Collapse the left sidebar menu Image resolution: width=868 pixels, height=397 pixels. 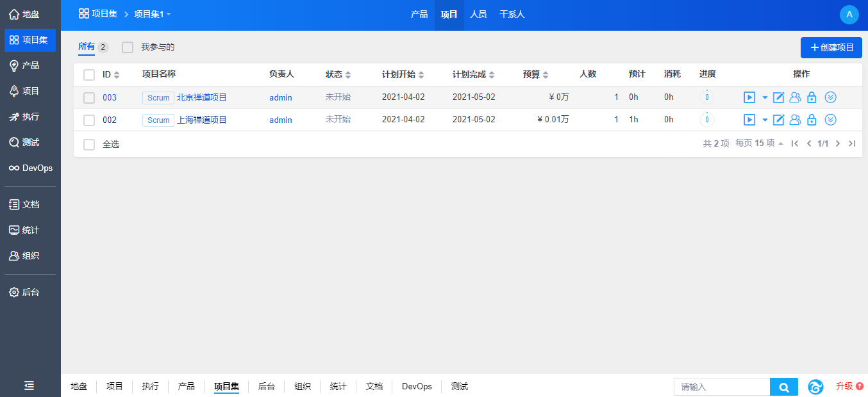click(29, 385)
